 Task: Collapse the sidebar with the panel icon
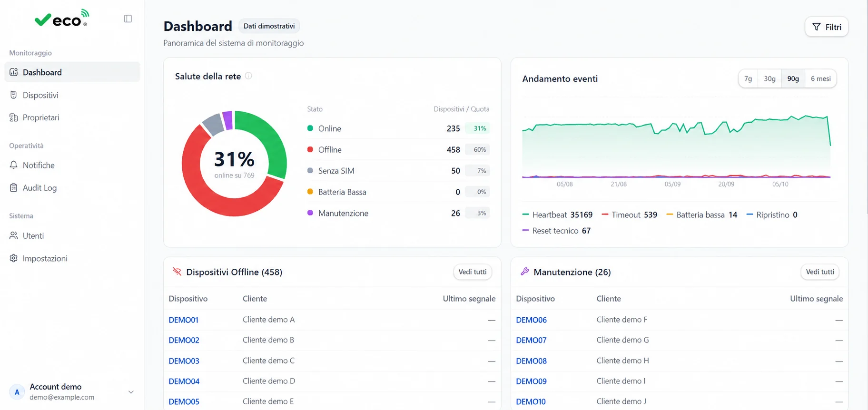click(x=128, y=19)
